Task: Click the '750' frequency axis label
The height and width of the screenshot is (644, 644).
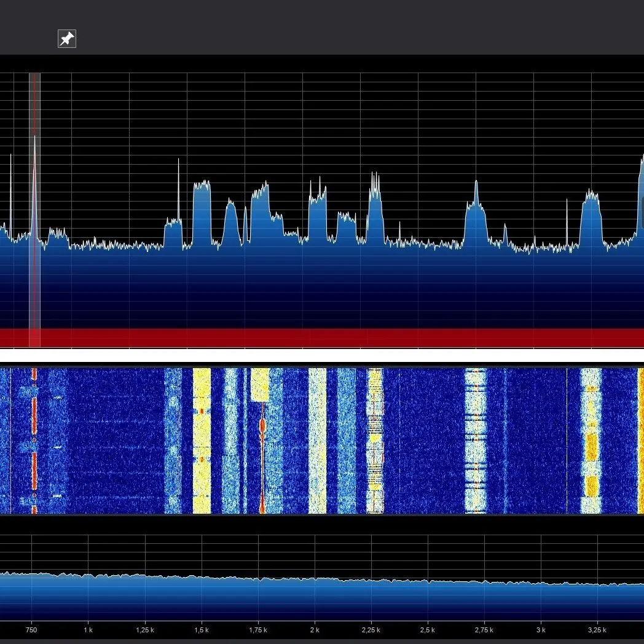Action: click(x=31, y=630)
